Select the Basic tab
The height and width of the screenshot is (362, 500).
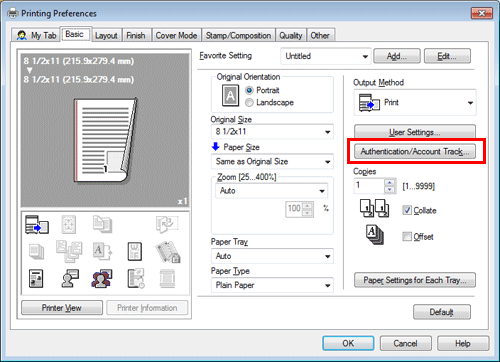76,34
